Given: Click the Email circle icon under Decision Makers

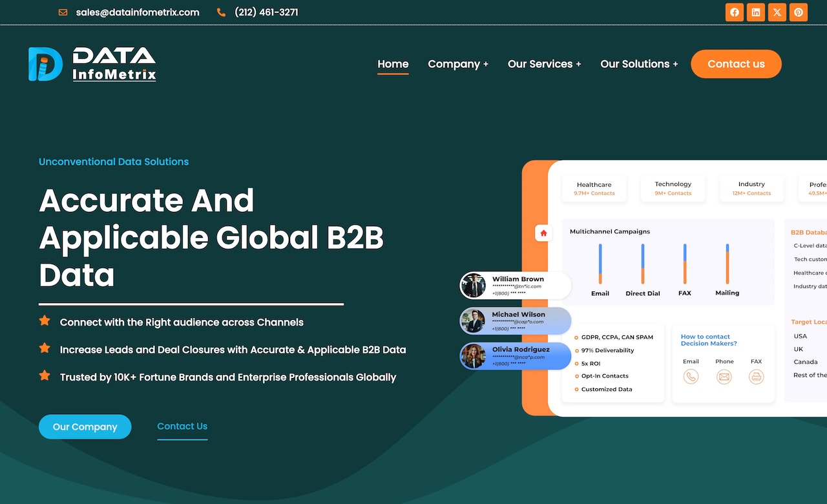Looking at the screenshot, I should click(x=691, y=377).
